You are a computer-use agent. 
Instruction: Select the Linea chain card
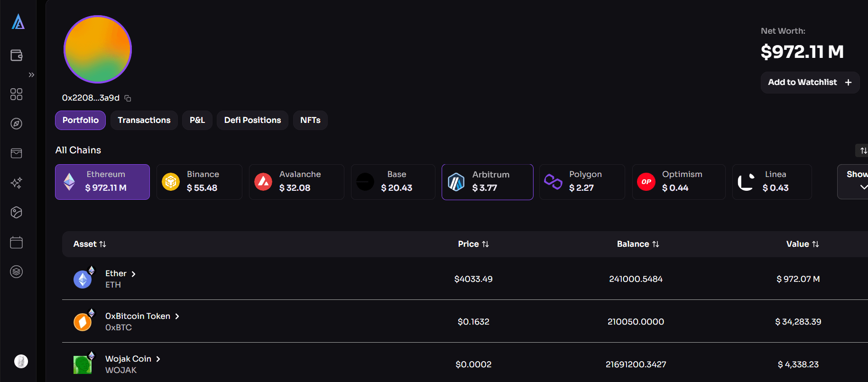[772, 182]
